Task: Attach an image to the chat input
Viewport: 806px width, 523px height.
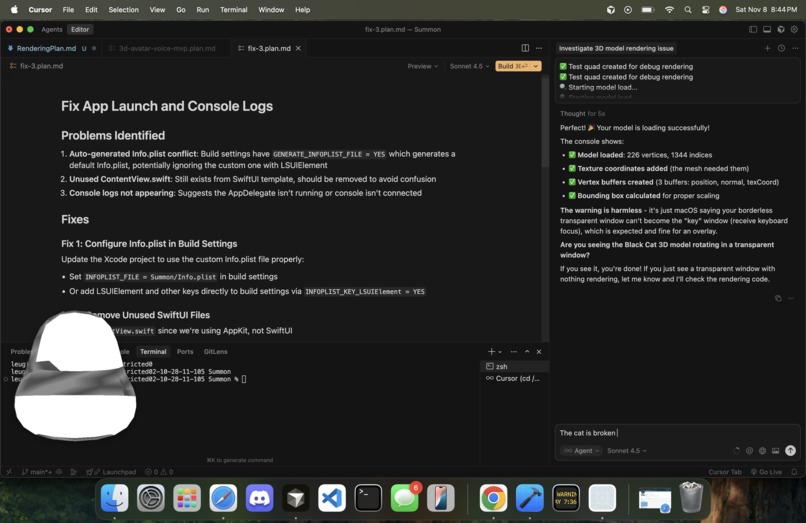Action: point(775,450)
